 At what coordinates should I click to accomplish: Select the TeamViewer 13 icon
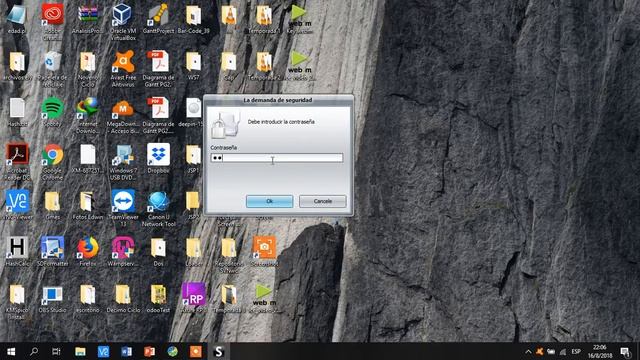(x=123, y=208)
